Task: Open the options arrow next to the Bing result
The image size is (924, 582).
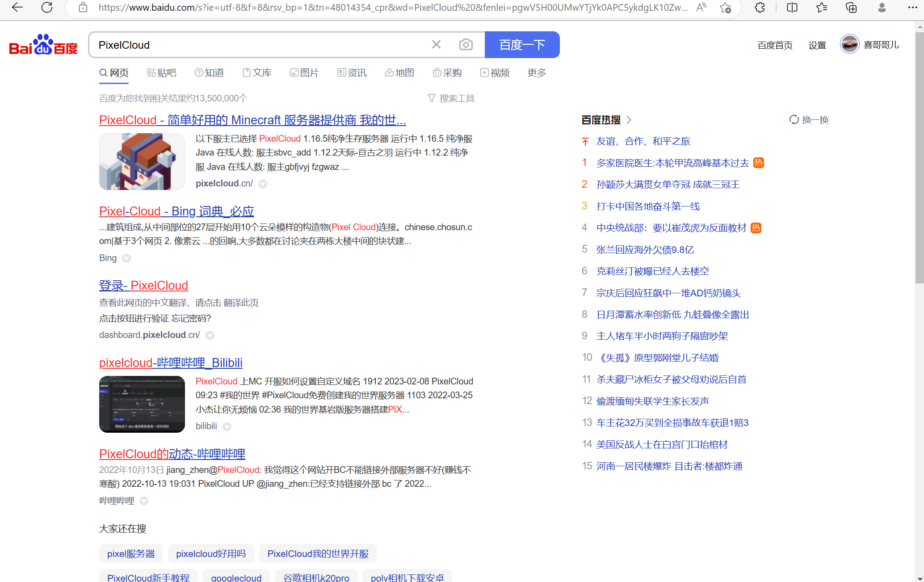Action: click(x=126, y=258)
